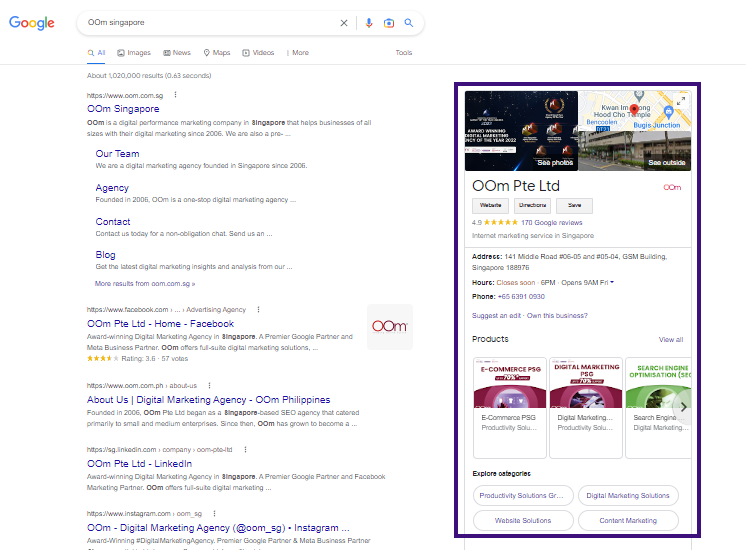Open options menu beside www.oom.com.sg result
Viewport: 746px width, 550px height.
tap(176, 95)
